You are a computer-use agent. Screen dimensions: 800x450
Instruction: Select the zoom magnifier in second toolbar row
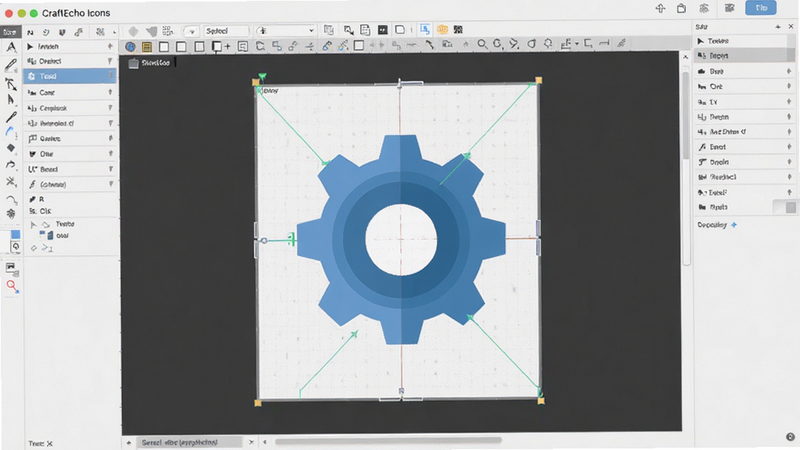(482, 44)
